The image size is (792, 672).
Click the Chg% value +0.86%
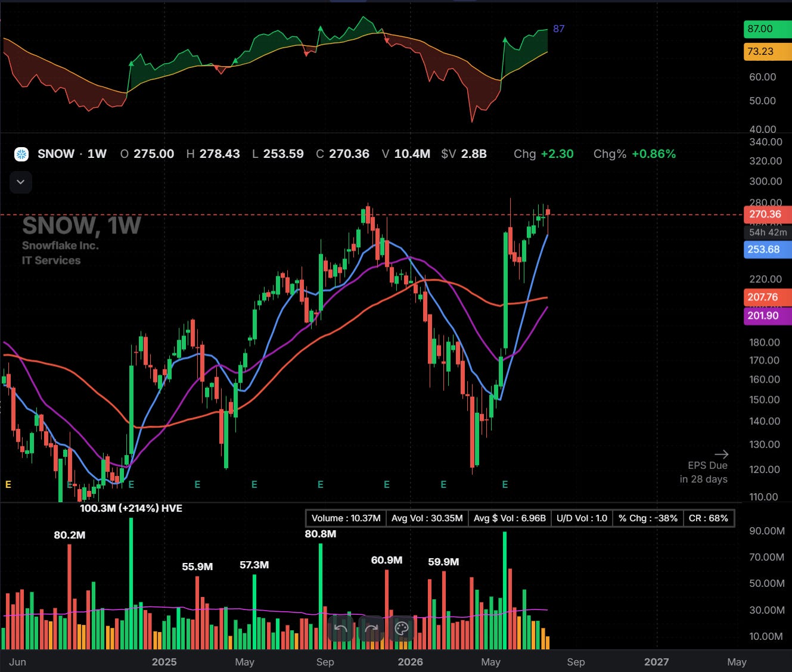click(654, 154)
